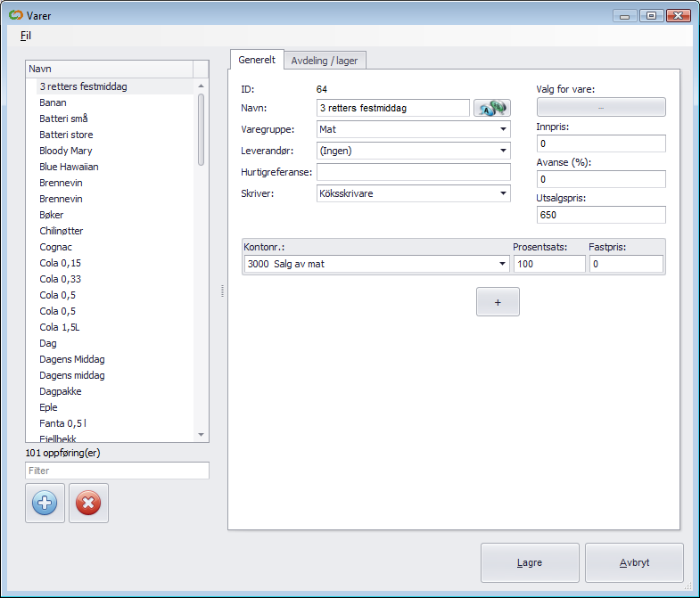Screen dimensions: 700x598
Task: Click the plus button to add account row
Action: pyautogui.click(x=498, y=302)
